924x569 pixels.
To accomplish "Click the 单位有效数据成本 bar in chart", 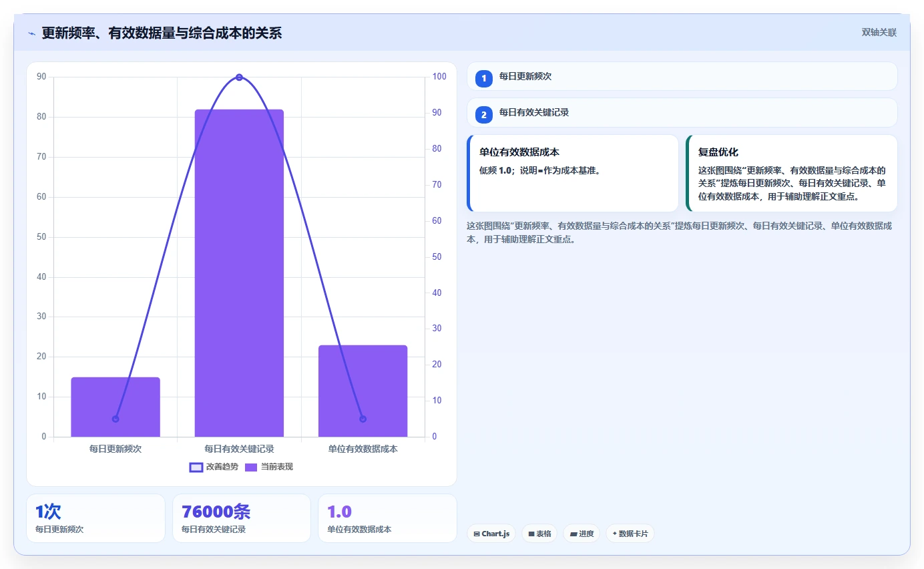I will (363, 391).
